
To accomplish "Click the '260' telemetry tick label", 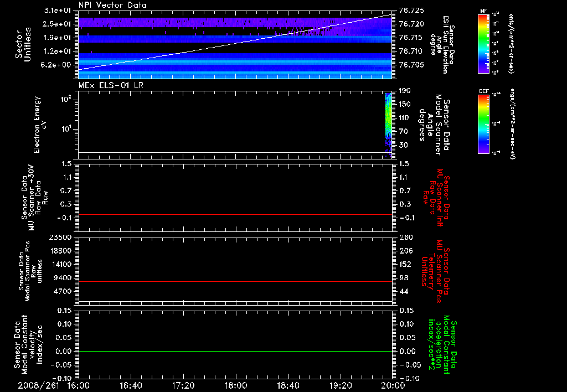I will point(406,237).
